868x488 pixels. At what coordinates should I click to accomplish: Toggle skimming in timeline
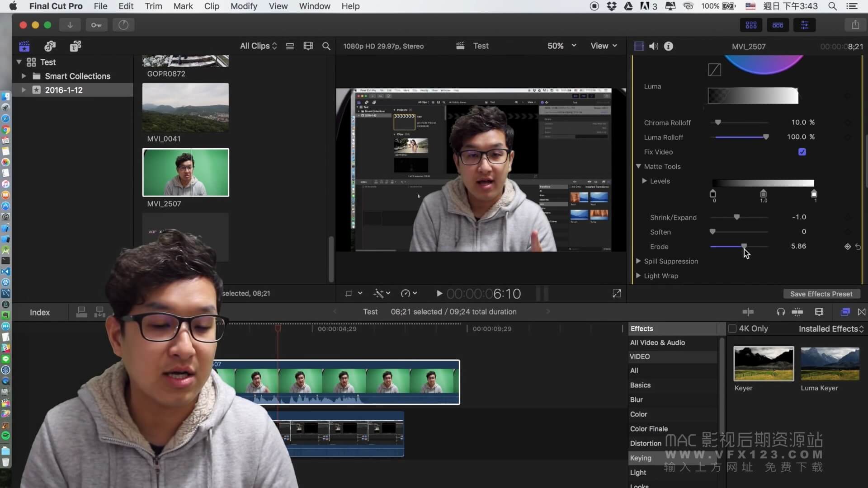point(748,312)
